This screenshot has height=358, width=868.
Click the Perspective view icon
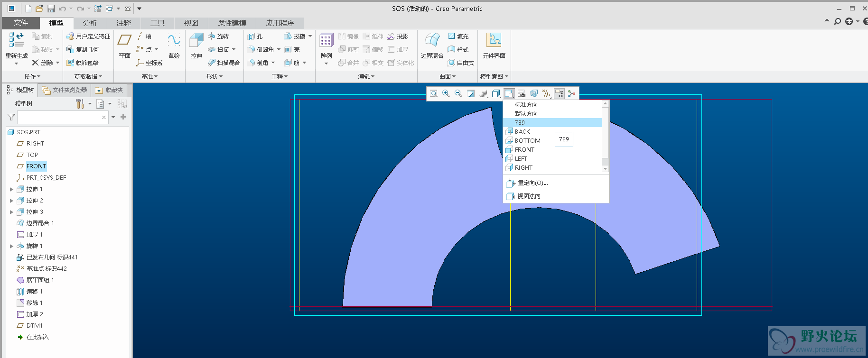point(534,93)
